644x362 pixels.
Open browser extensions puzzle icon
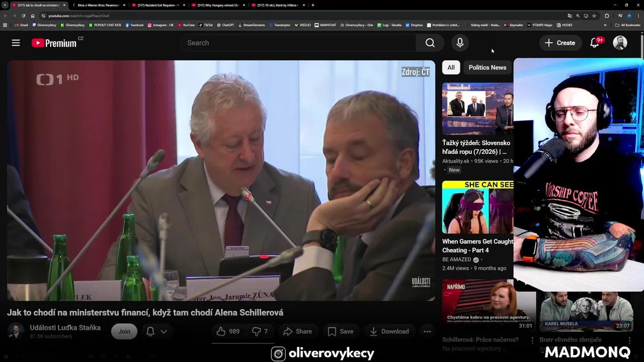click(606, 16)
